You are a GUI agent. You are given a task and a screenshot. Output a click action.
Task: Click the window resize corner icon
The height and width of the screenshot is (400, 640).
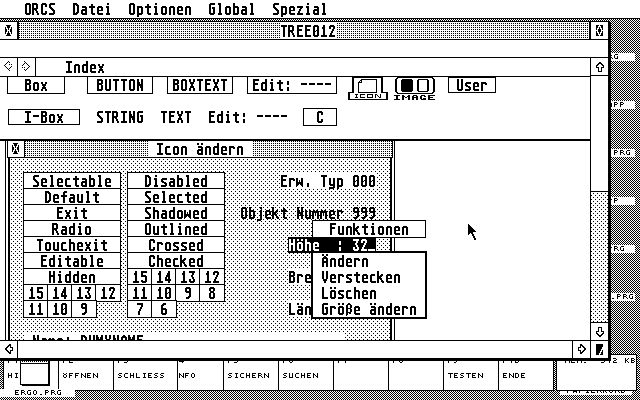point(599,349)
